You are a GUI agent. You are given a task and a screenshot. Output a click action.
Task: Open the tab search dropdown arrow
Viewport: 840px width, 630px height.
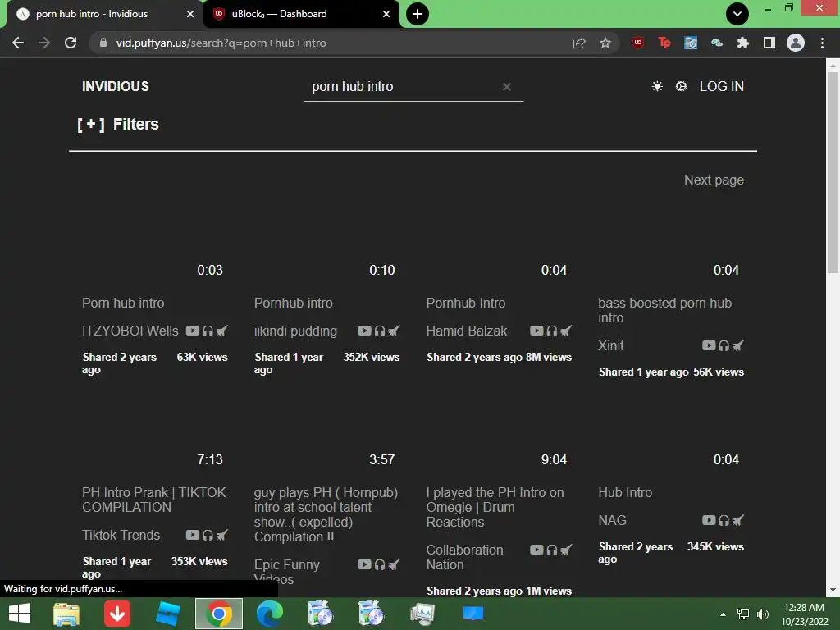click(737, 14)
